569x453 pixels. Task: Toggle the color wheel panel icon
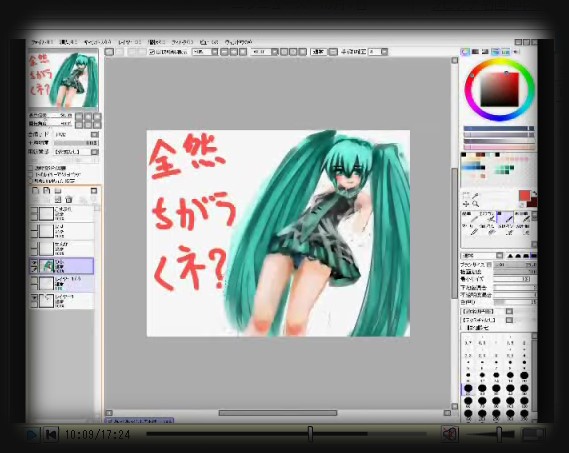(x=465, y=52)
